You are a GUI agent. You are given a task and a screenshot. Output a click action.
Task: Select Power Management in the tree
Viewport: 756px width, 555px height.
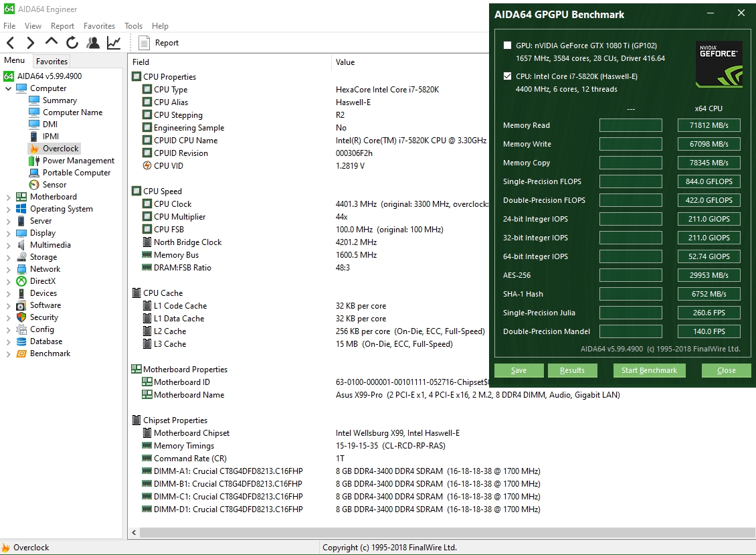[x=78, y=161]
